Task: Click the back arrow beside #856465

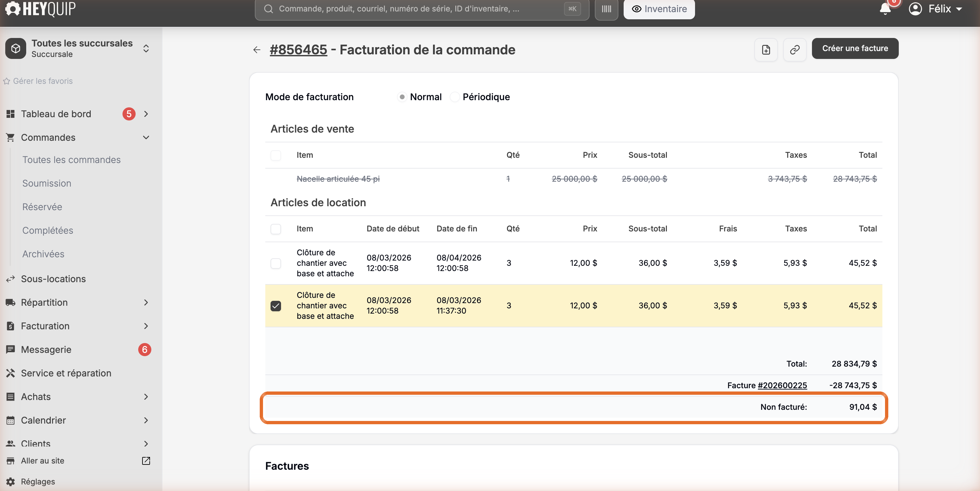Action: coord(257,50)
